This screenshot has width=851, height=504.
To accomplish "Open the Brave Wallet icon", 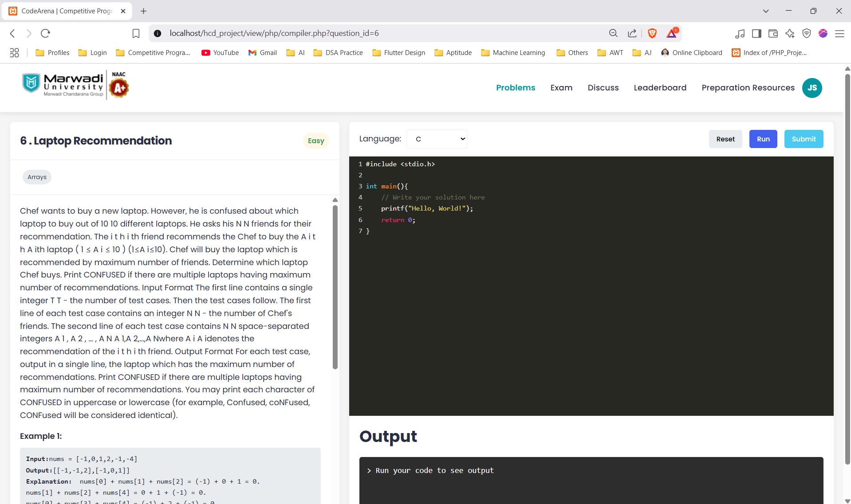I will click(x=773, y=33).
